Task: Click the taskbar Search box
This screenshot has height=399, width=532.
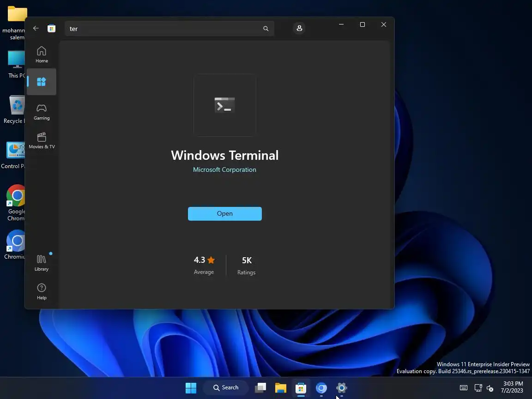Action: pyautogui.click(x=226, y=388)
